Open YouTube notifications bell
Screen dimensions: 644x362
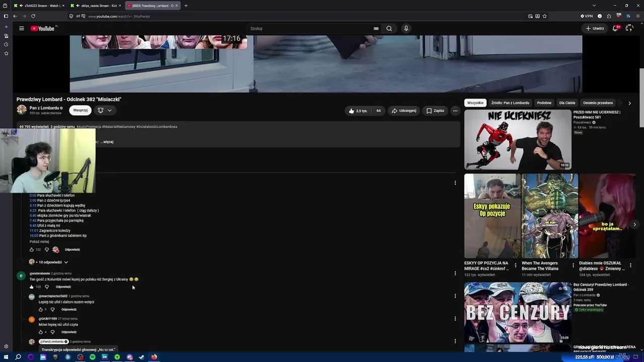pyautogui.click(x=615, y=29)
